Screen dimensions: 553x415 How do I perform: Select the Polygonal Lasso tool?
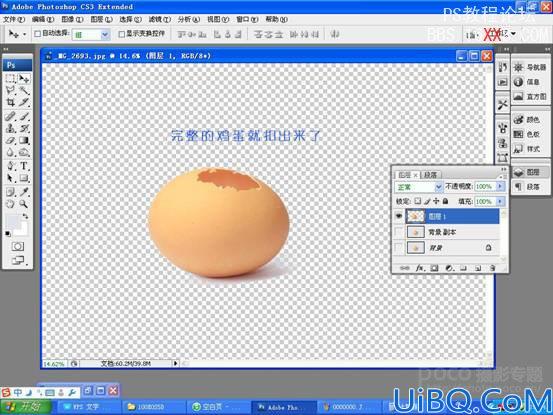(x=11, y=90)
